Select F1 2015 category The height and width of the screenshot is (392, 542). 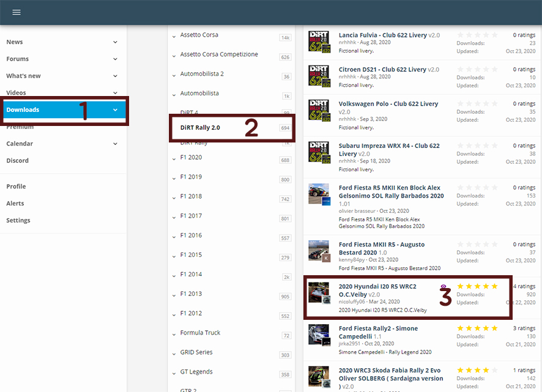tap(191, 255)
